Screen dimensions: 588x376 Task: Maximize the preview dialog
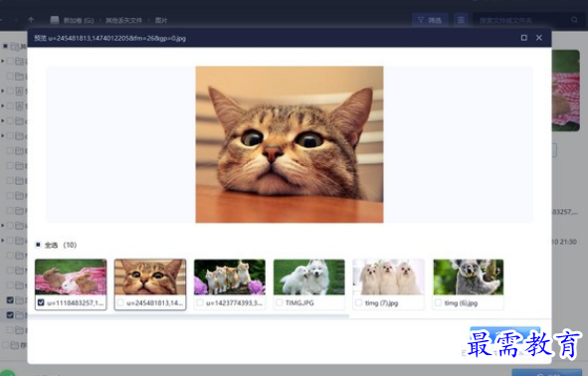pyautogui.click(x=524, y=38)
